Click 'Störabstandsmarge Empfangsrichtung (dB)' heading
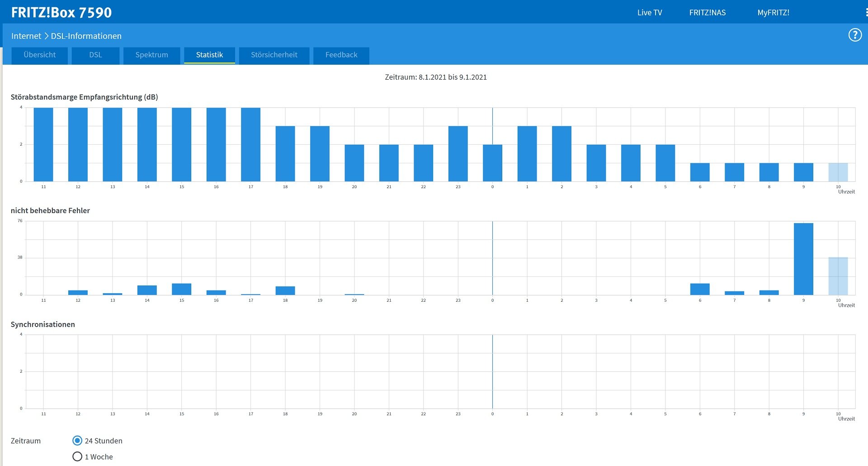Screen dimensions: 868x466 click(85, 97)
